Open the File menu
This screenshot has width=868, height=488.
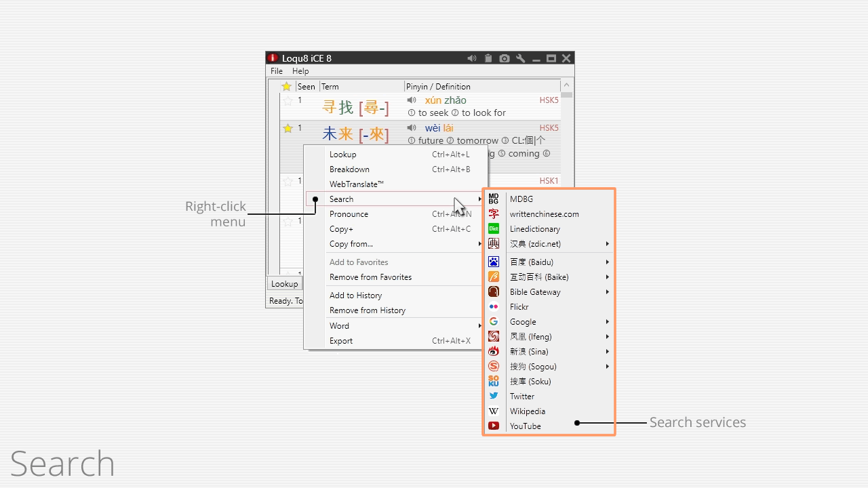(x=277, y=71)
